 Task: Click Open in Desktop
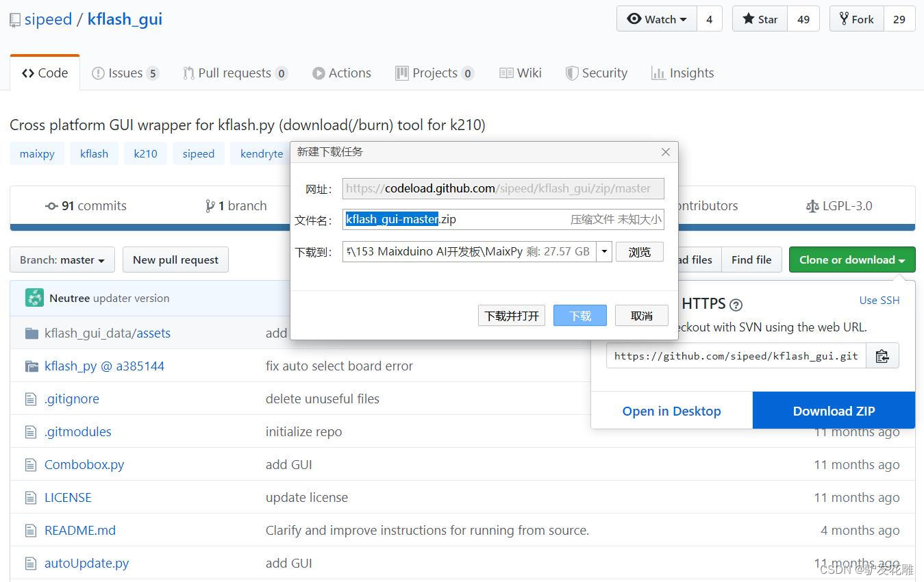[671, 411]
